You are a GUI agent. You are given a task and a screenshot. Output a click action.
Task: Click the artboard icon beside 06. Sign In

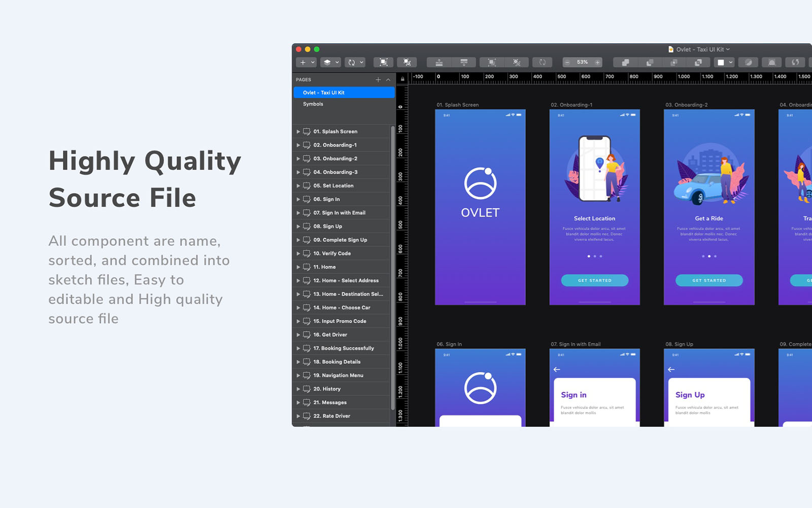point(307,199)
